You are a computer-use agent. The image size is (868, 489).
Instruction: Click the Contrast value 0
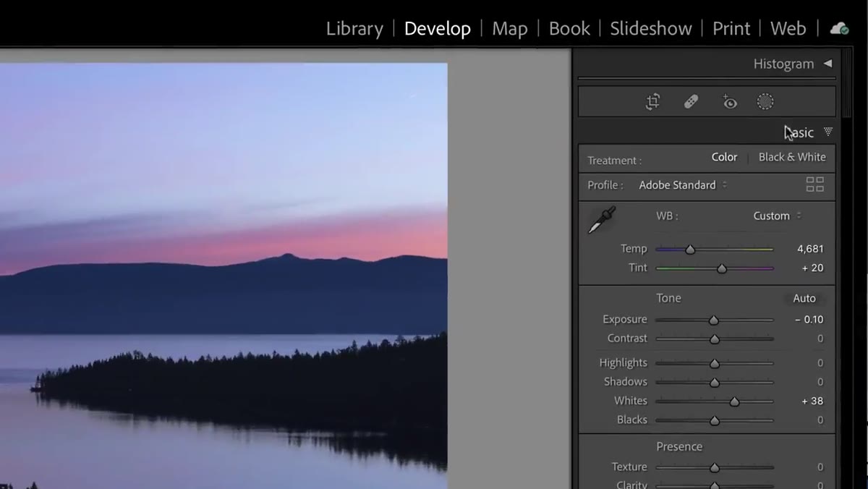[x=820, y=339]
